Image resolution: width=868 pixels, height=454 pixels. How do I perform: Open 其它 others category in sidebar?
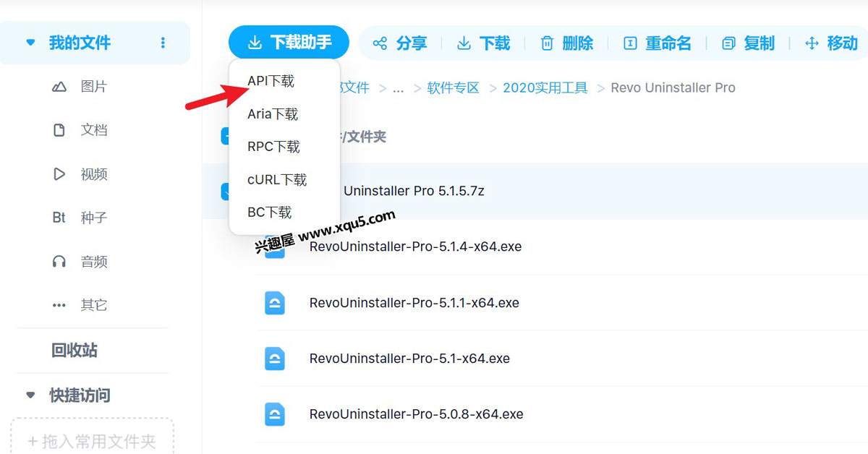(x=80, y=305)
